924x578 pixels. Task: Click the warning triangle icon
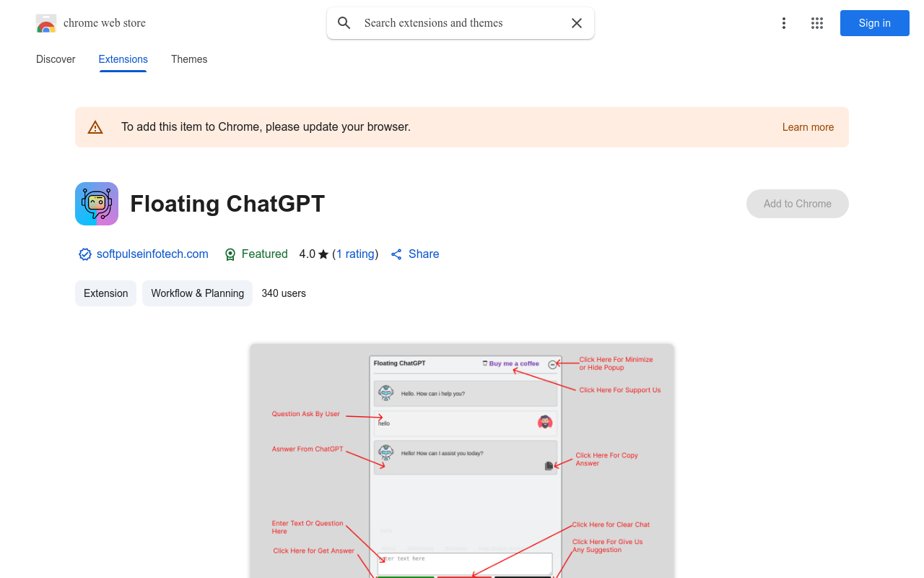click(95, 128)
